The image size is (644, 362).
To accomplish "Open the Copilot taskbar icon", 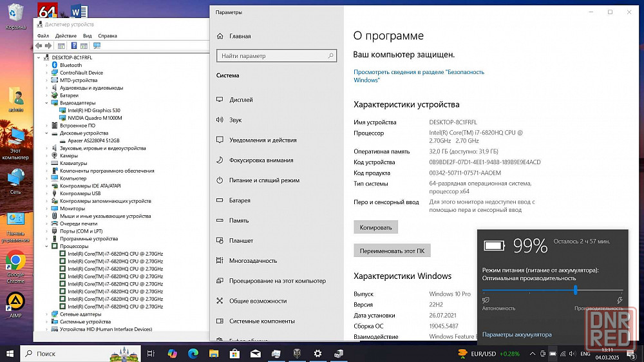I will [172, 354].
